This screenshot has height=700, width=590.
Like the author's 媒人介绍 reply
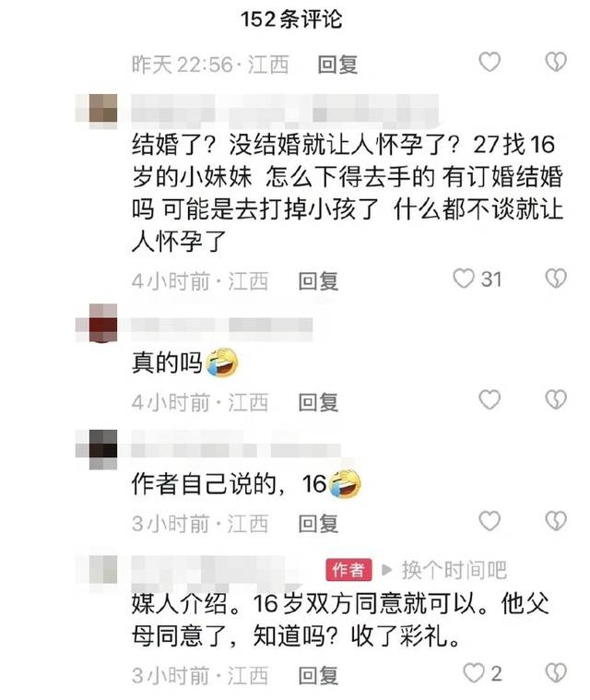(473, 672)
